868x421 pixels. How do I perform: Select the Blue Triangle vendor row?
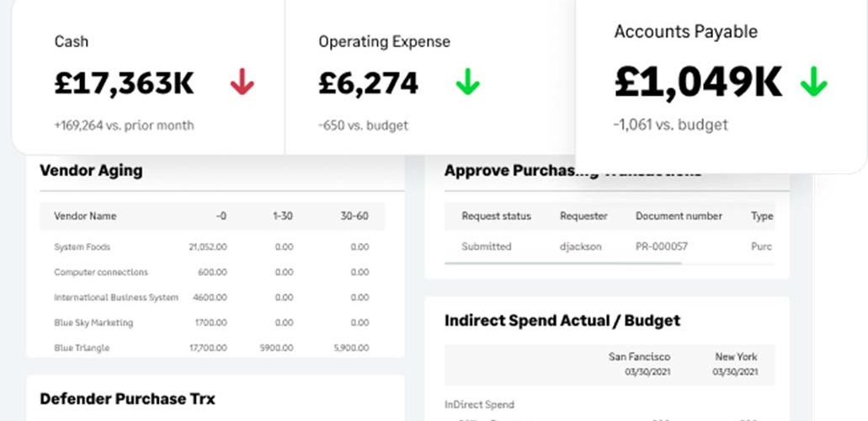pos(212,348)
